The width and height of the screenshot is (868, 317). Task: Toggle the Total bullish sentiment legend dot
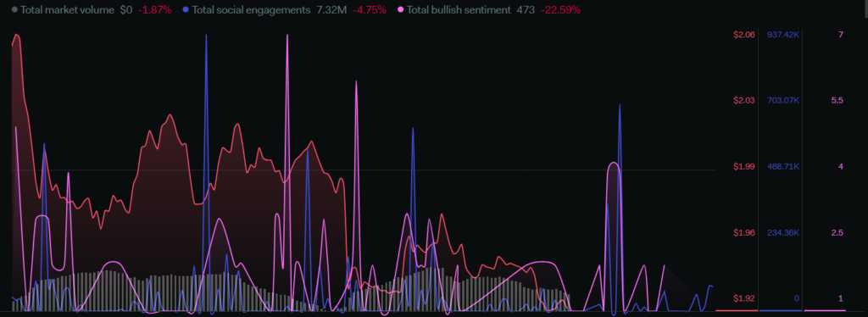tap(401, 10)
